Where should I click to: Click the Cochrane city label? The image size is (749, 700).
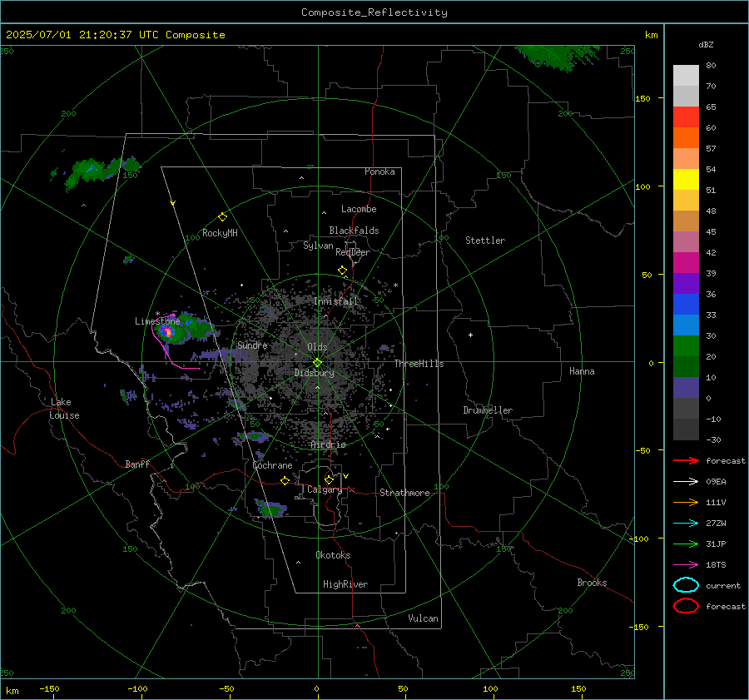point(272,465)
